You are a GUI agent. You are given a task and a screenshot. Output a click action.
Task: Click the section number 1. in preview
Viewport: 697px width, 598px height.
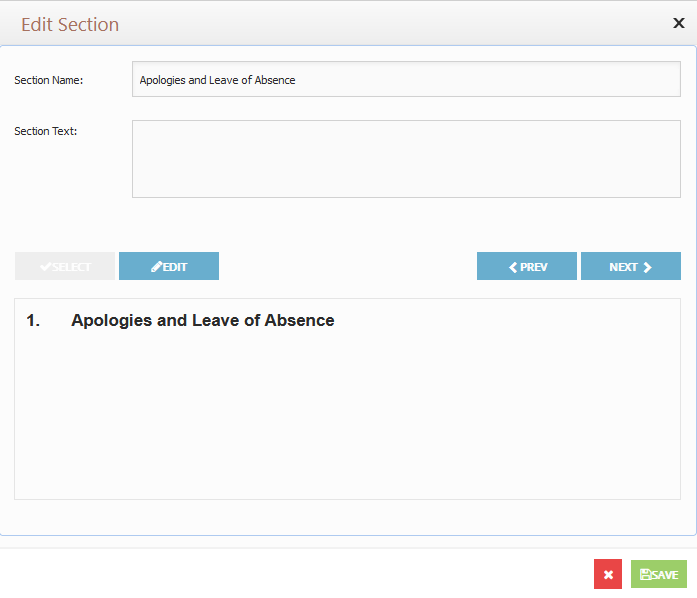33,320
